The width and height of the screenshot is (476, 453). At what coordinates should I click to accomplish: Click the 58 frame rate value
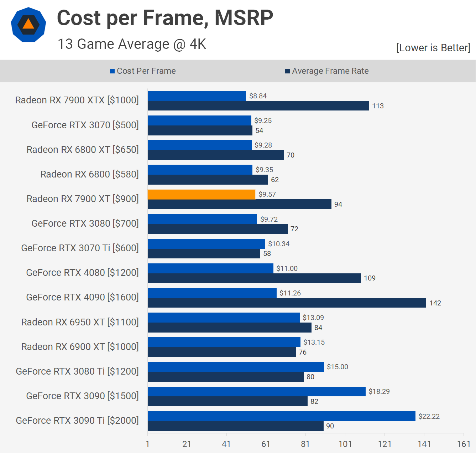pyautogui.click(x=267, y=253)
